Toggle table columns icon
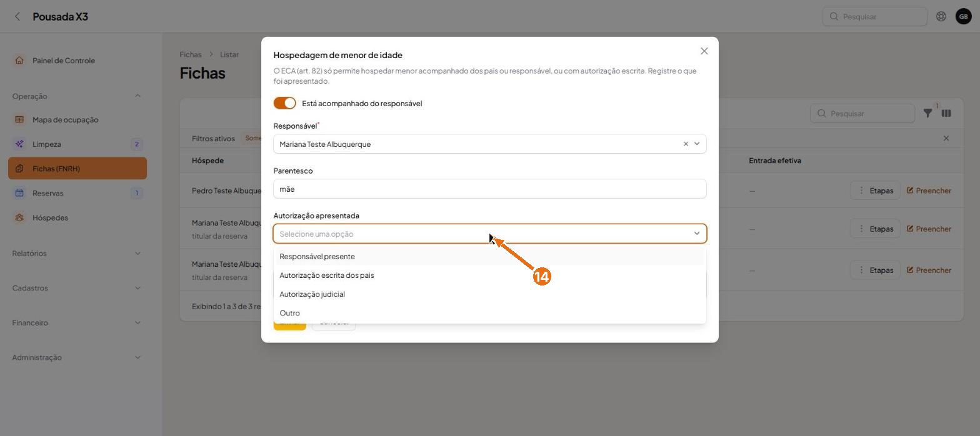980x436 pixels. pyautogui.click(x=946, y=113)
